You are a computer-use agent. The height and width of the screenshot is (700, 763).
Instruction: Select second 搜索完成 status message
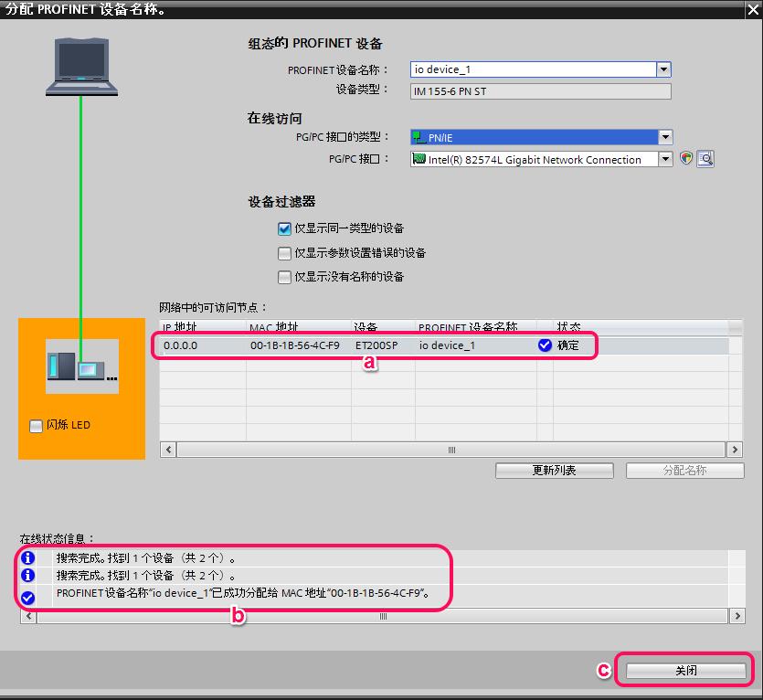pos(145,576)
